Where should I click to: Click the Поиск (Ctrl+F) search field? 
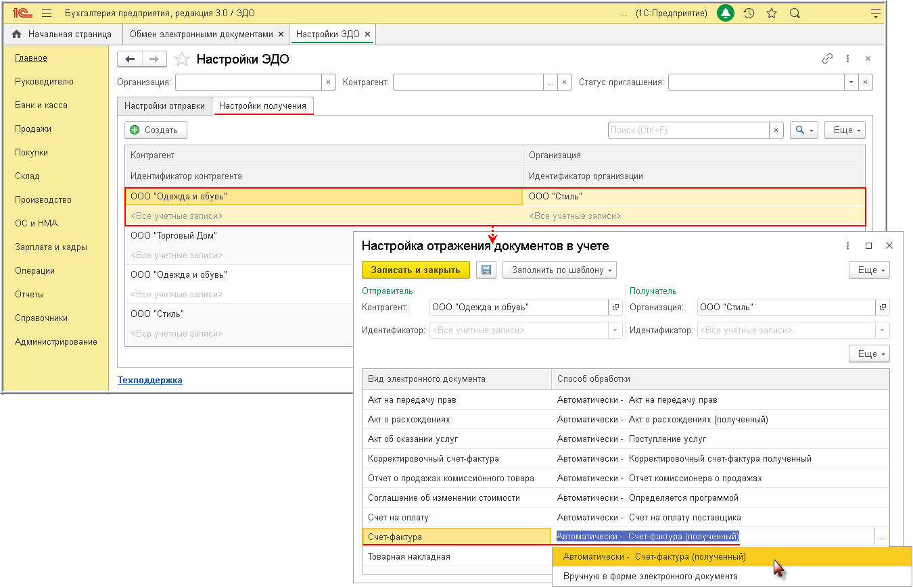[x=688, y=130]
